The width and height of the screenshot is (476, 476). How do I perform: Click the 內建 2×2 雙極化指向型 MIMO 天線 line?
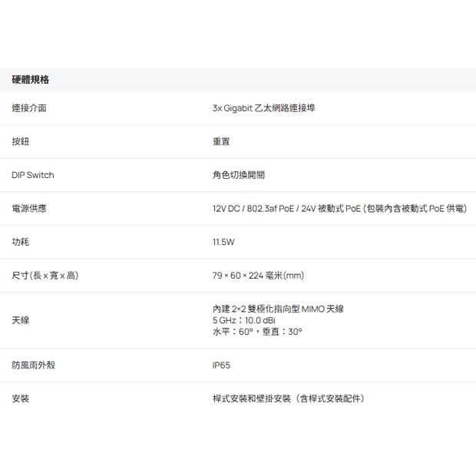click(278, 309)
